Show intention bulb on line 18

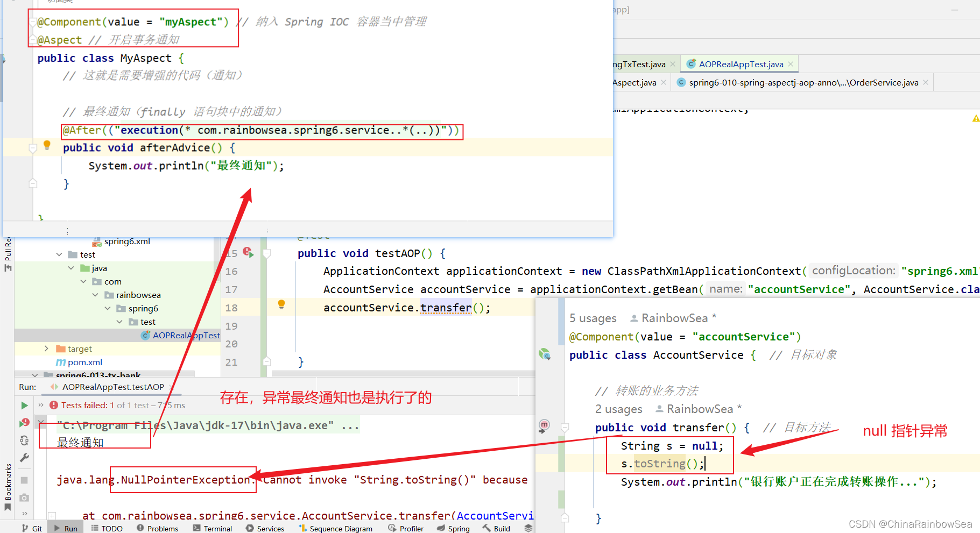pos(281,304)
